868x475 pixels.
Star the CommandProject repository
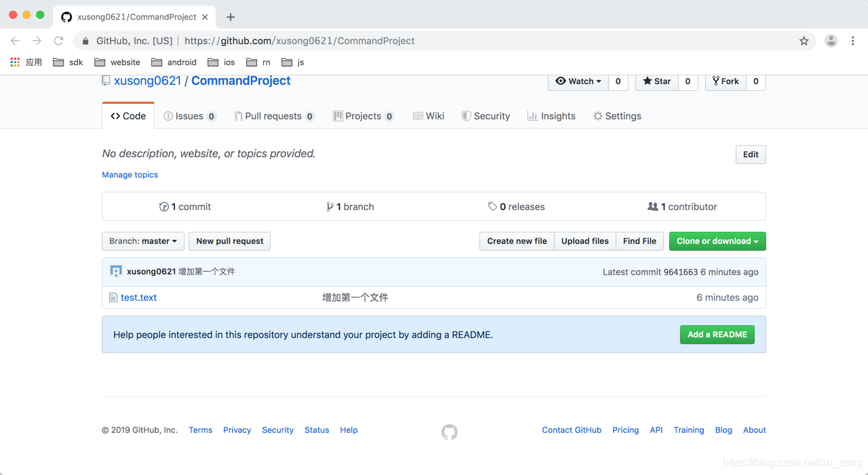click(656, 81)
